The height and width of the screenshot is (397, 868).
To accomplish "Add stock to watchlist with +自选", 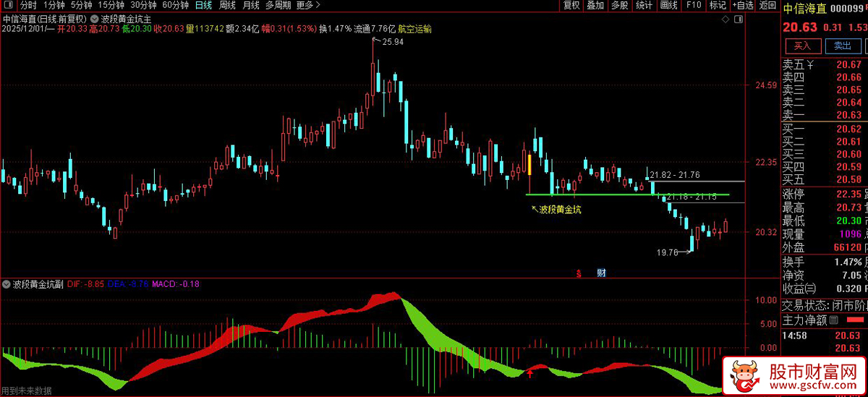I will [x=743, y=5].
